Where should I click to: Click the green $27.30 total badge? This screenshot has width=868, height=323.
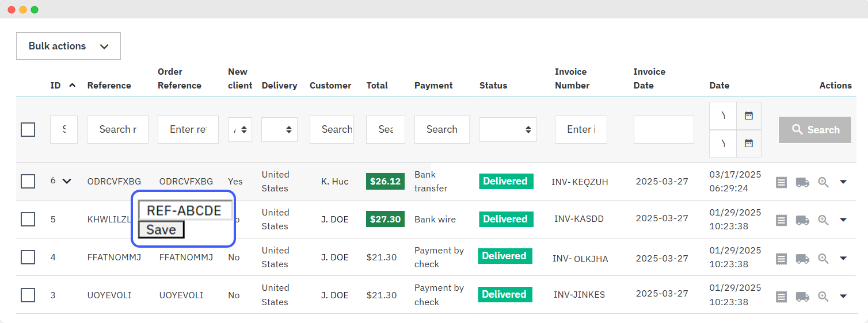click(x=385, y=219)
